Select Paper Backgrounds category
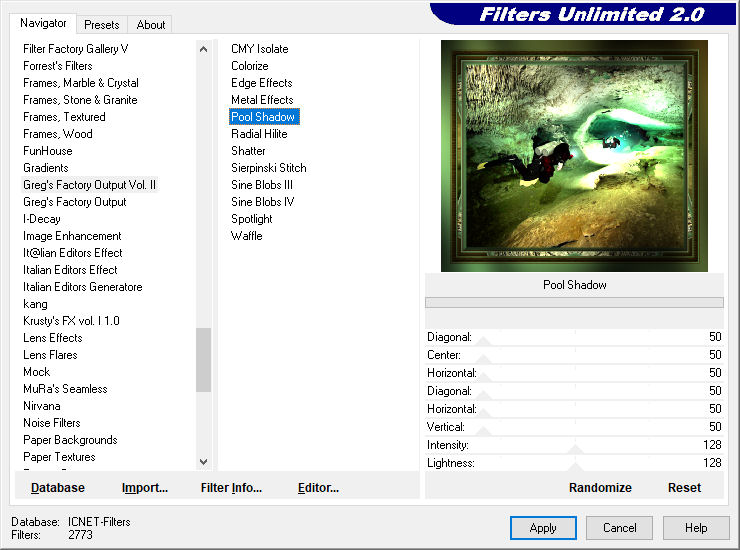Screen dimensions: 740x550 (x=70, y=440)
